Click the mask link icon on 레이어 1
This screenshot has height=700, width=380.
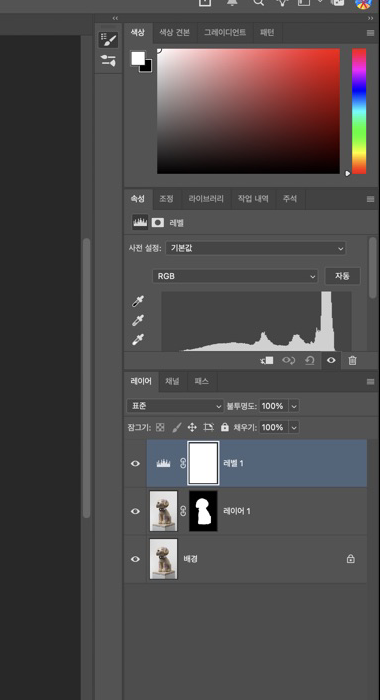(x=183, y=511)
